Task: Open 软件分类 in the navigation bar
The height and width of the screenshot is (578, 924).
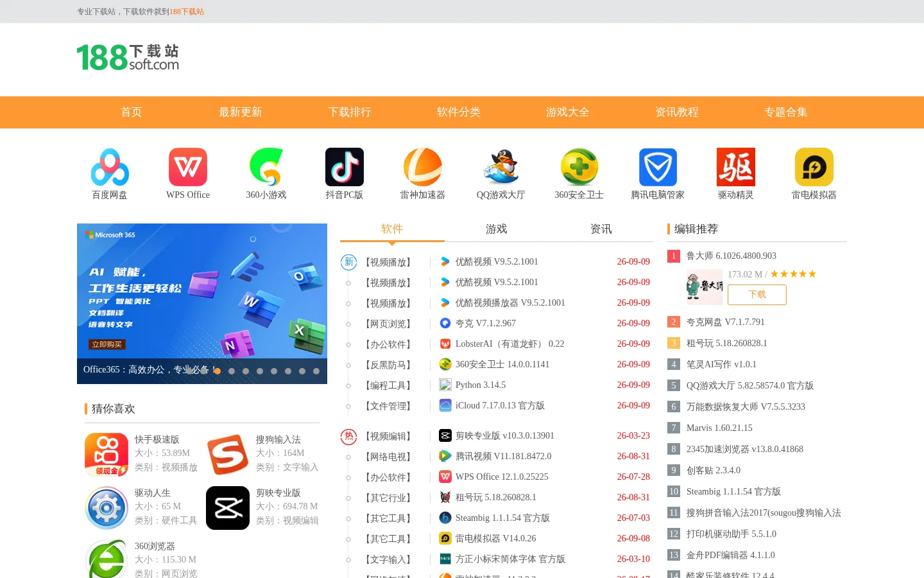Action: pyautogui.click(x=459, y=112)
